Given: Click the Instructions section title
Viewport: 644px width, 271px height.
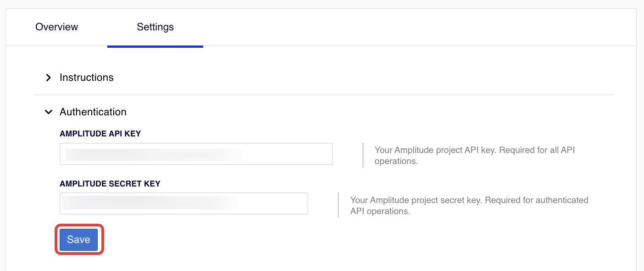Looking at the screenshot, I should [87, 78].
